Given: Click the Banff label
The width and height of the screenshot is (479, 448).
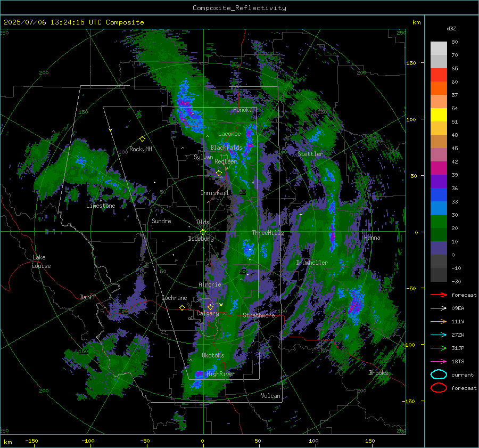Looking at the screenshot, I should pos(88,297).
